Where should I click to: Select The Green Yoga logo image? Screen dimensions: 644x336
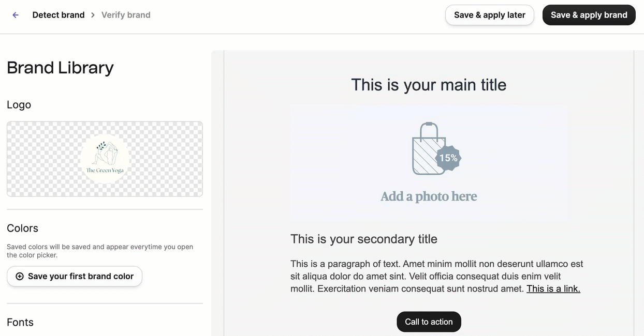point(105,159)
